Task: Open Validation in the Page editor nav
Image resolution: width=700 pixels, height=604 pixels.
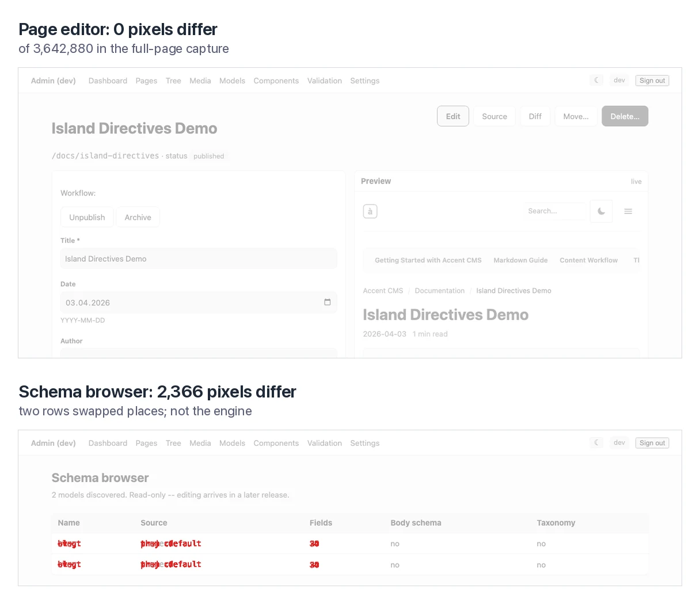Action: click(x=325, y=81)
